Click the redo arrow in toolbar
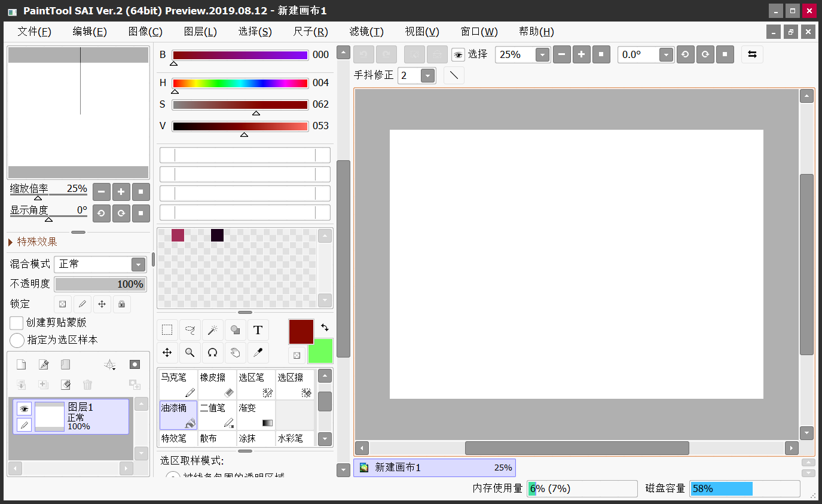This screenshot has height=504, width=822. (386, 54)
